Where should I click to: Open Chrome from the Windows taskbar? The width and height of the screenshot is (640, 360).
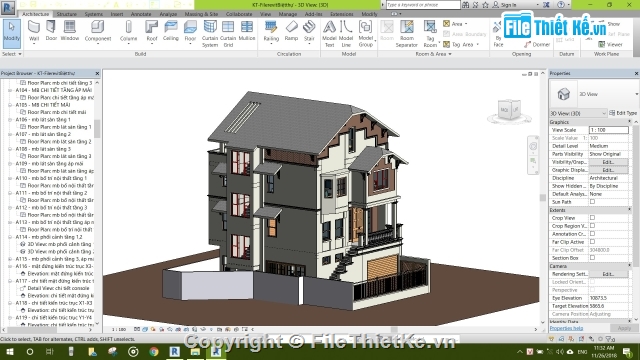pyautogui.click(x=154, y=351)
